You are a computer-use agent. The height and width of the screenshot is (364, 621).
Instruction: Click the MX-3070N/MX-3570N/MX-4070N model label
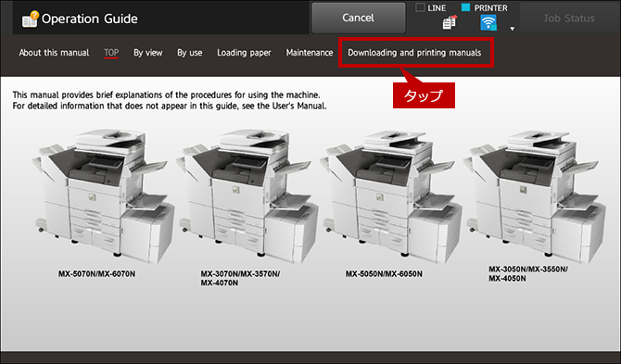[x=240, y=278]
